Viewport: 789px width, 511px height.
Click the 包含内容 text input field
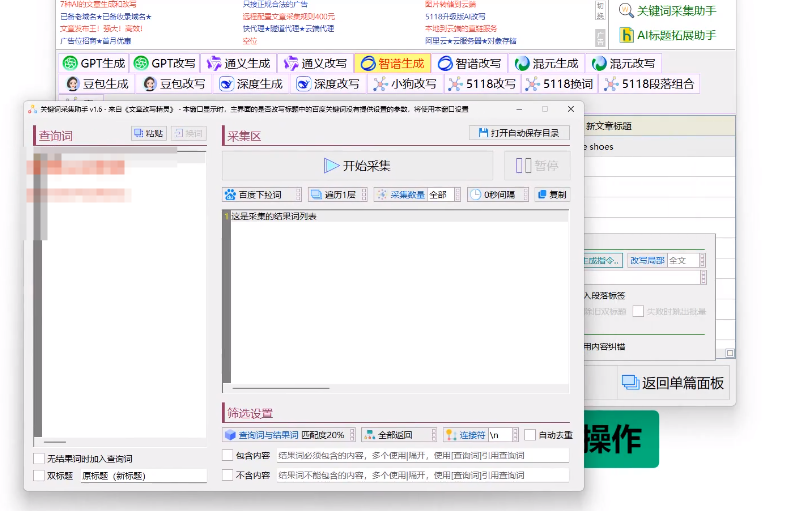pyautogui.click(x=423, y=456)
